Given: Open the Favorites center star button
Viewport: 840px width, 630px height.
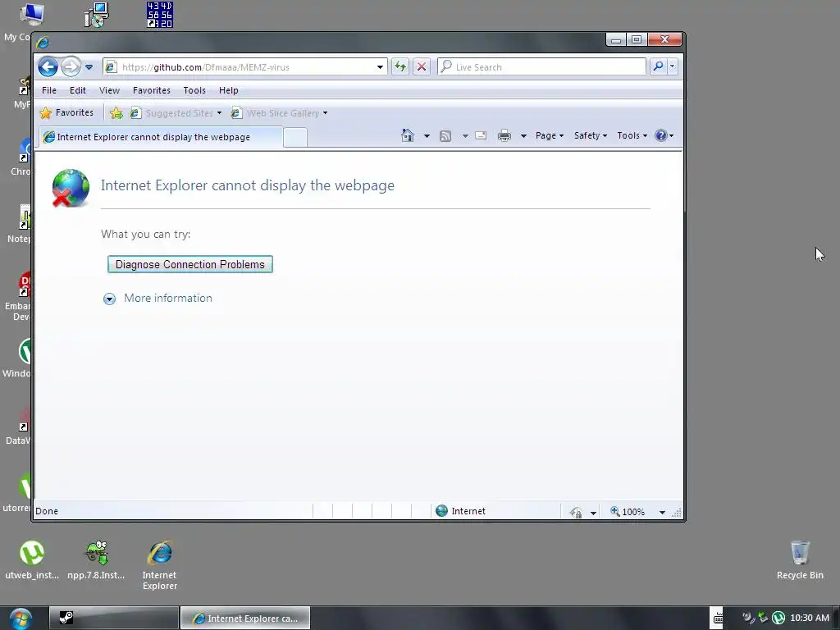Looking at the screenshot, I should tap(67, 113).
